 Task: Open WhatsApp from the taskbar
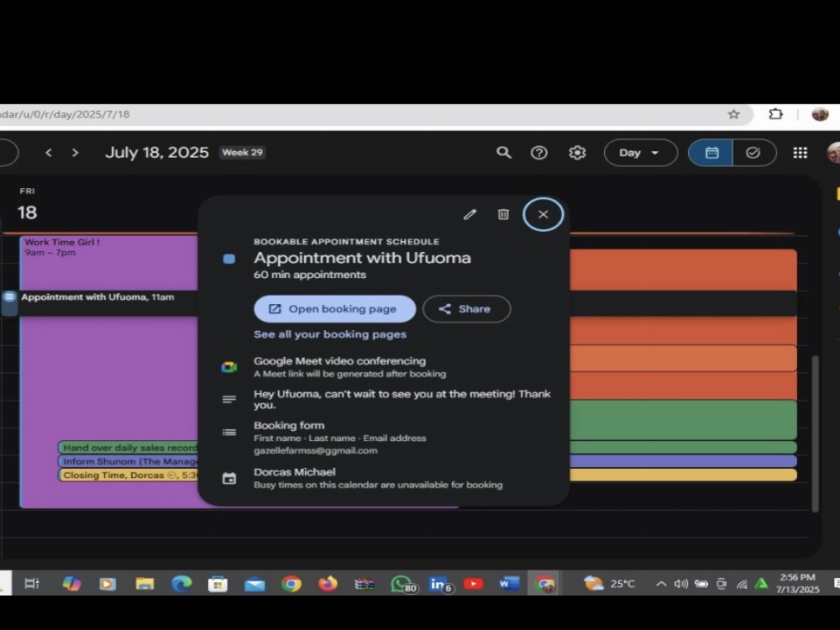[403, 584]
